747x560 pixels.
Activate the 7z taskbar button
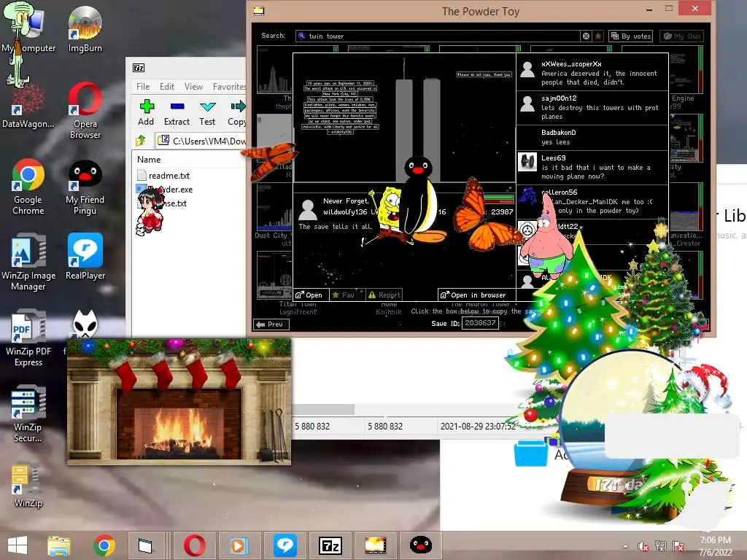tap(330, 545)
